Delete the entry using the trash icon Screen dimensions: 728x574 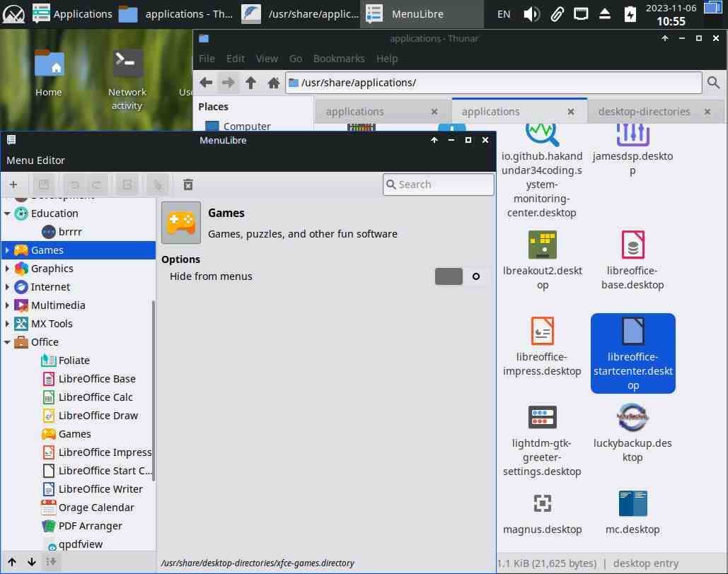click(188, 184)
